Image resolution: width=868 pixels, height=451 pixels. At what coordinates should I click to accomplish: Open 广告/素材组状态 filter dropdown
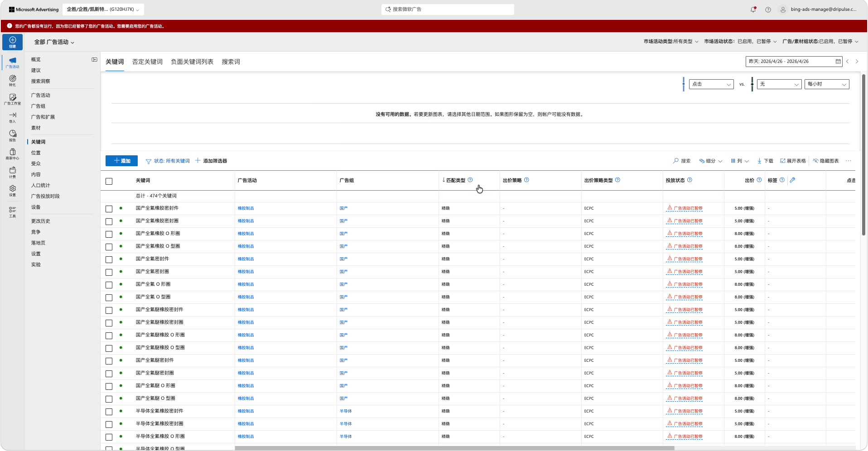click(x=820, y=41)
